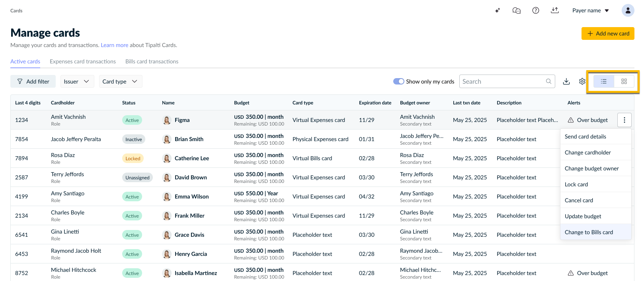Click Physical Expenses card cell
644x281 pixels.
click(320, 139)
